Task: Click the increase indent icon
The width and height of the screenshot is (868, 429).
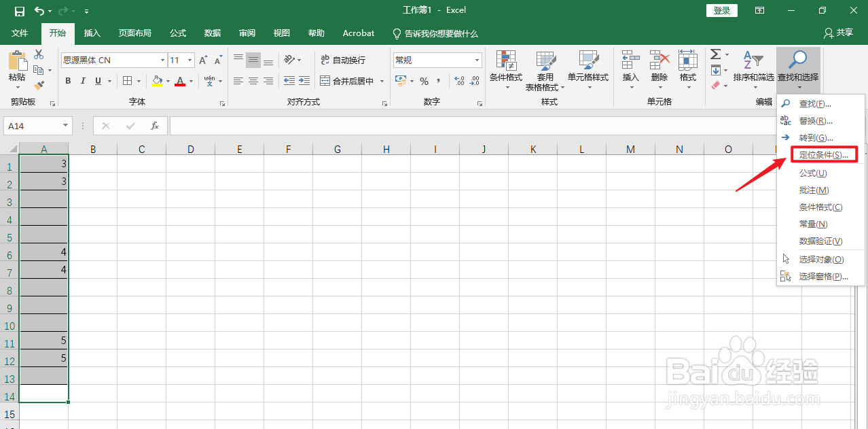Action: point(304,81)
